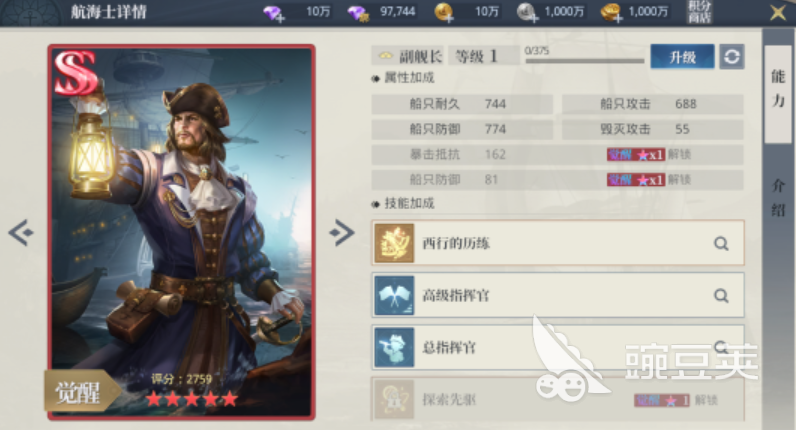Screen dimensions: 796x430
Task: Switch to the 能力 side tab
Action: coord(778,89)
